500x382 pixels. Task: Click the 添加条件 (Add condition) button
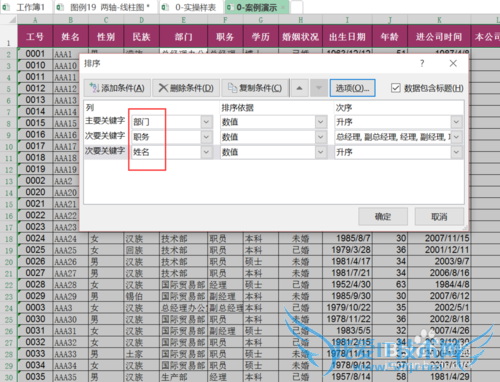(117, 88)
